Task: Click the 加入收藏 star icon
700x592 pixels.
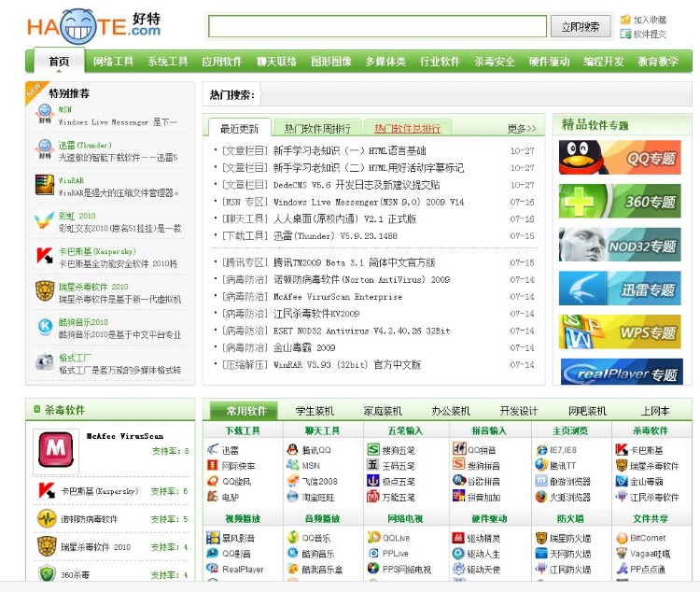Action: [x=625, y=20]
